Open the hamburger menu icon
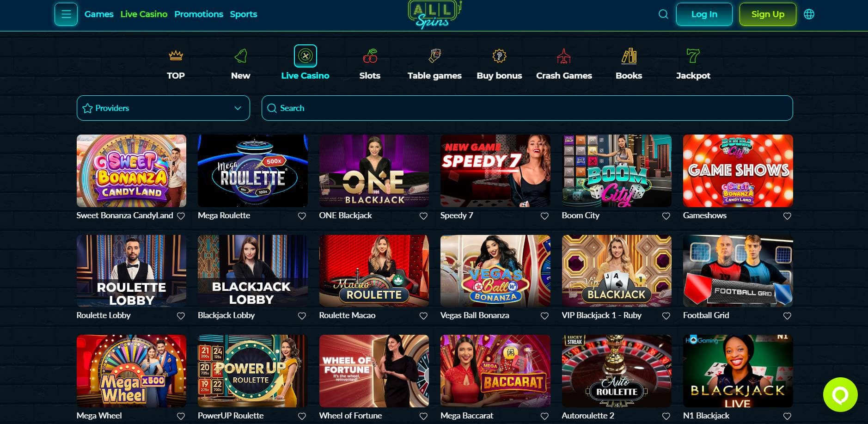 66,14
